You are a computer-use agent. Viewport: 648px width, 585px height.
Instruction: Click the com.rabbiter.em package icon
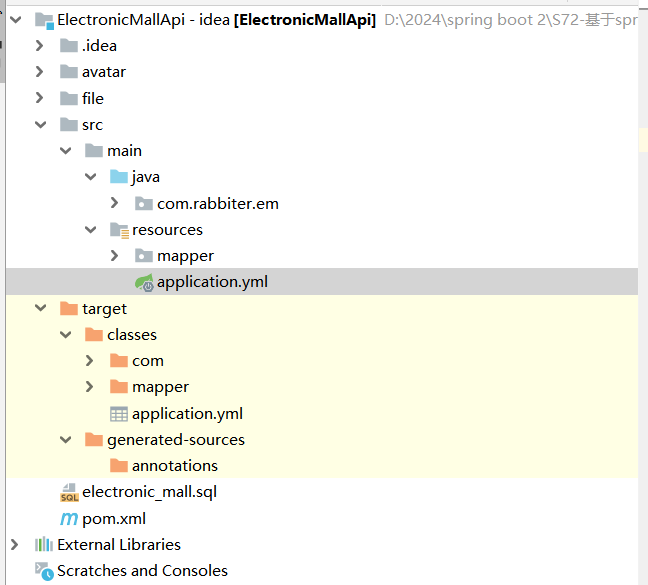click(144, 203)
